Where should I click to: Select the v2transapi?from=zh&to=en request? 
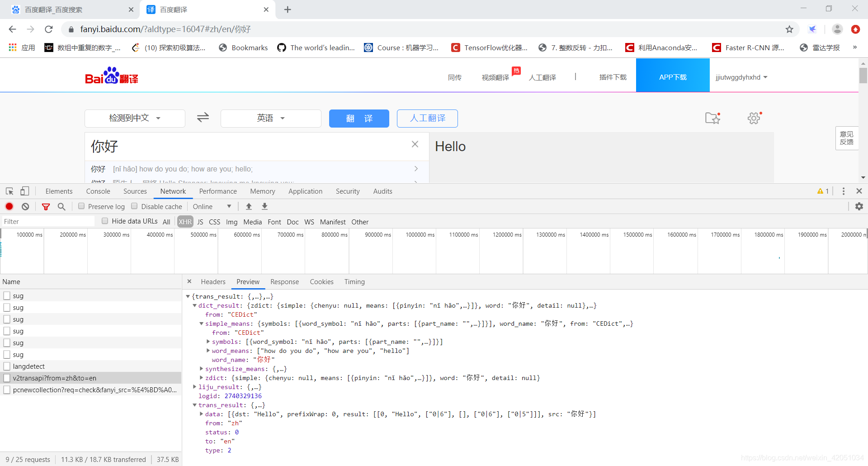tap(90, 378)
